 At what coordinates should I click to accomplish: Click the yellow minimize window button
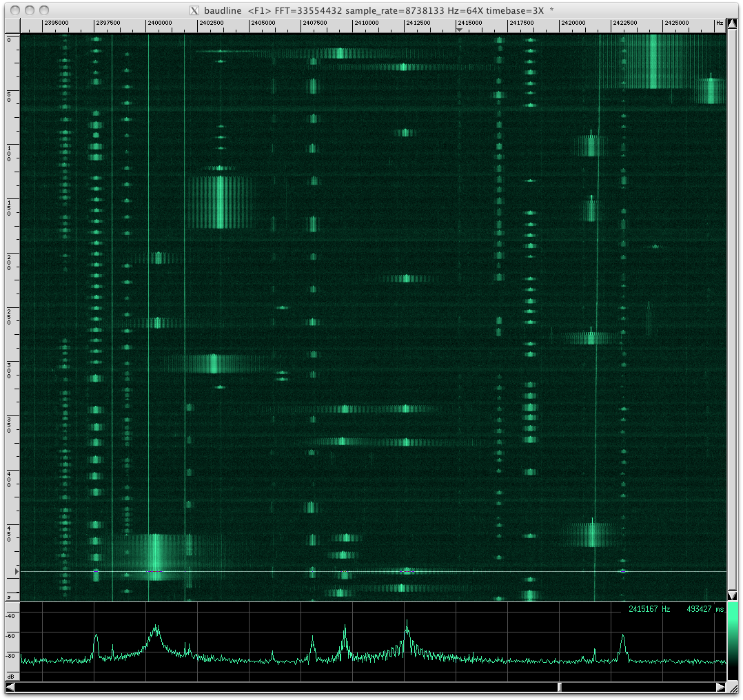tap(30, 10)
